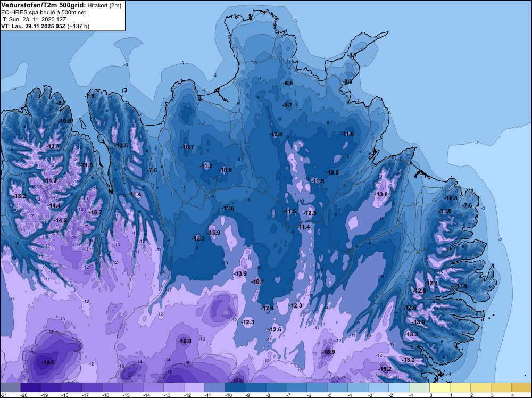Click the -15.2 temperature value on the map
532x398 pixels.
pyautogui.click(x=385, y=369)
